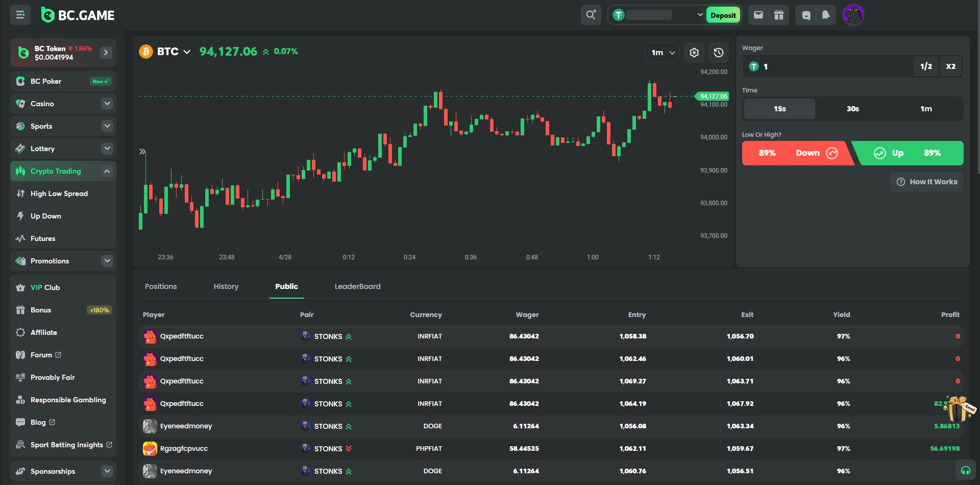Select the 15s time option
980x485 pixels.
(x=779, y=109)
